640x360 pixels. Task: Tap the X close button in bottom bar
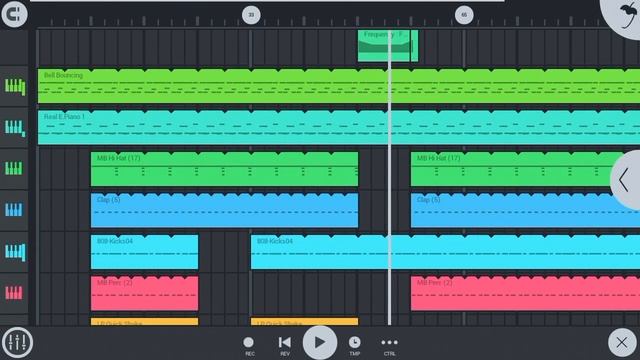622,342
